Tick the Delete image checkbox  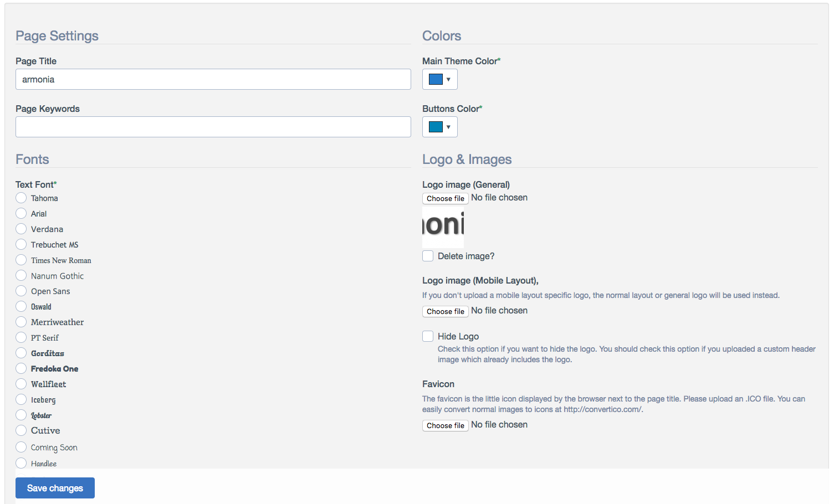pyautogui.click(x=428, y=256)
